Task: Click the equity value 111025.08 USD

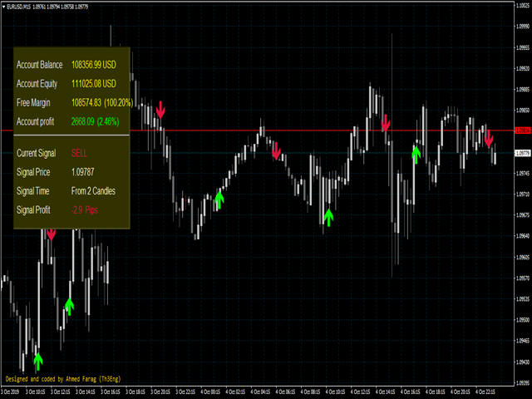Action: click(x=94, y=84)
